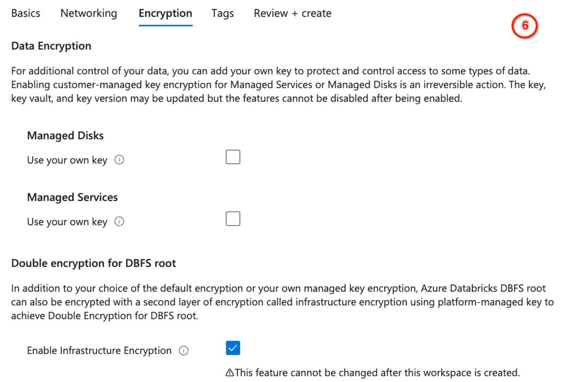Screen dimensions: 588x382
Task: Click Double encryption for DBFS root heading
Action: pyautogui.click(x=93, y=263)
